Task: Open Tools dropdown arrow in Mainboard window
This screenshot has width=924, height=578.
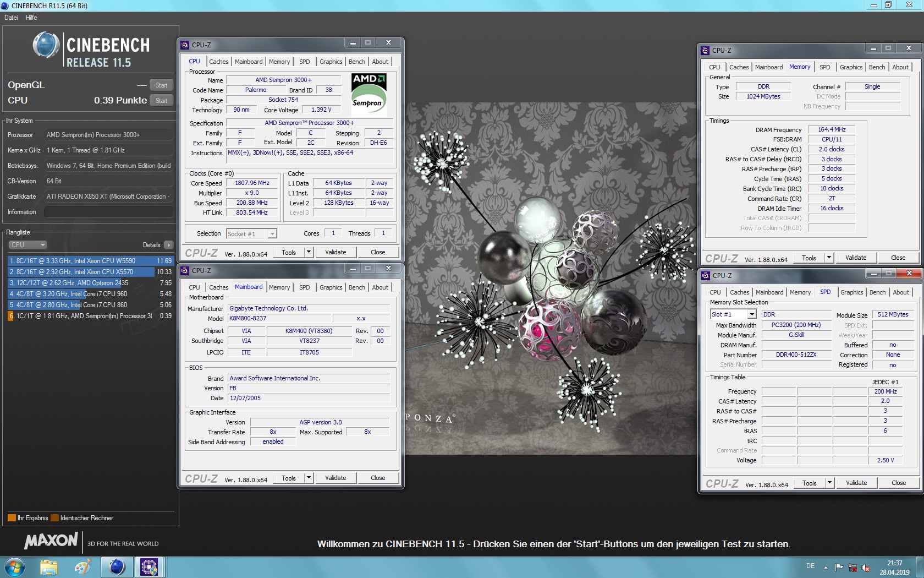Action: coord(309,478)
